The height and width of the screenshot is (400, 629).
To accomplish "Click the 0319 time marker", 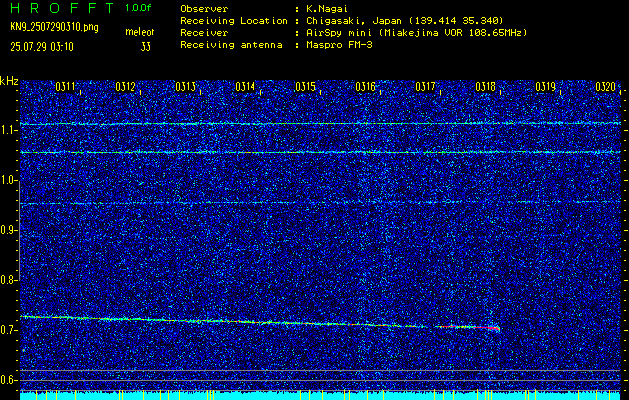I will pos(545,87).
